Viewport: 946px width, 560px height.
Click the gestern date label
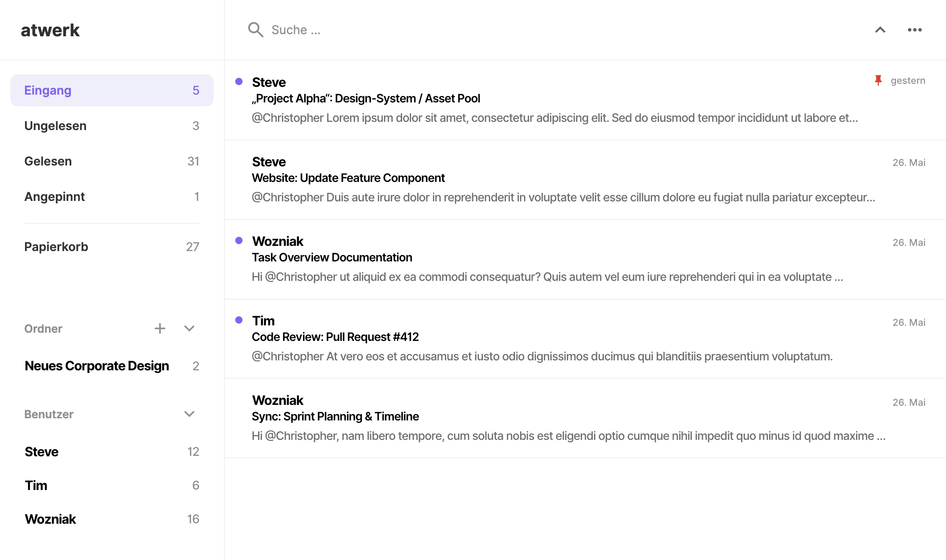pos(908,81)
